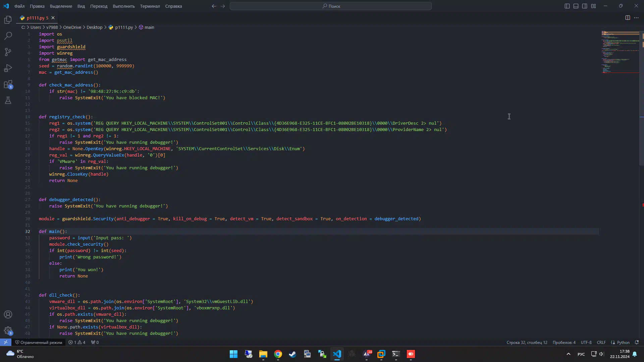Open the Search view in activity bar

8,36
